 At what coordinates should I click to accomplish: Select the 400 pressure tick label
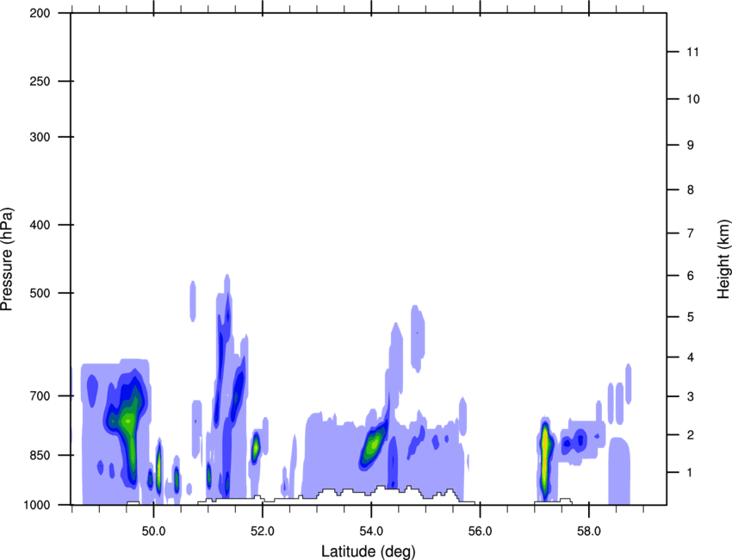[40, 225]
